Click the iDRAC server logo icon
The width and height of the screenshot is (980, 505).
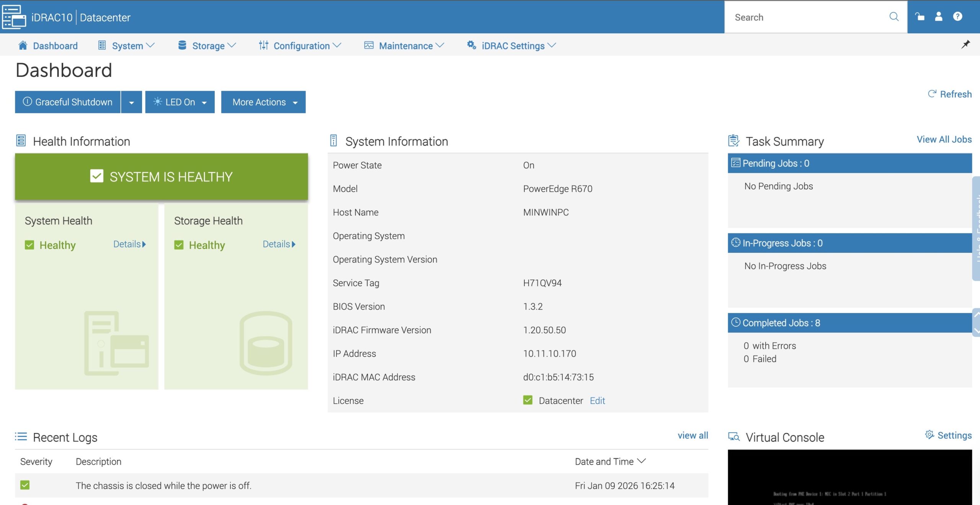click(x=14, y=17)
